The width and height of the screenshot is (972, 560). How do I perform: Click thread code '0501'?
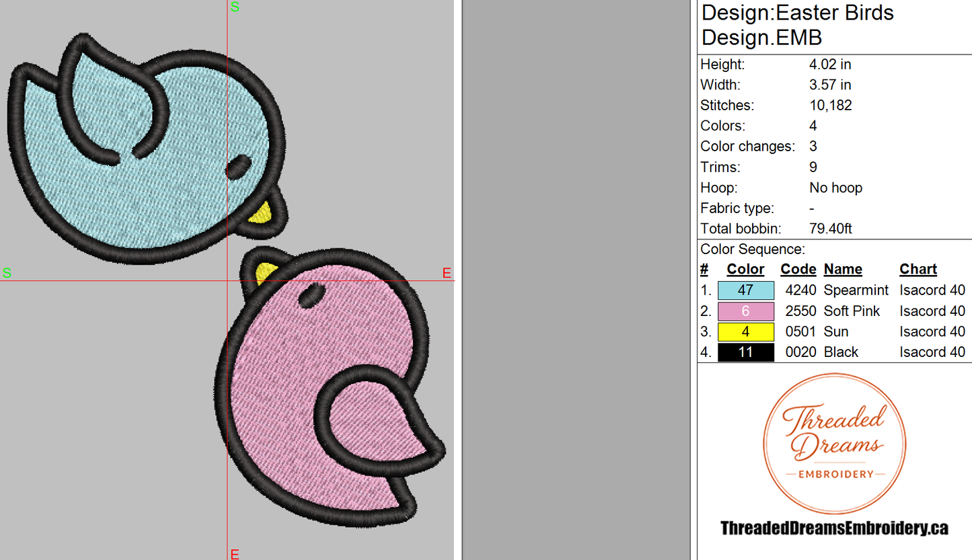coord(800,331)
